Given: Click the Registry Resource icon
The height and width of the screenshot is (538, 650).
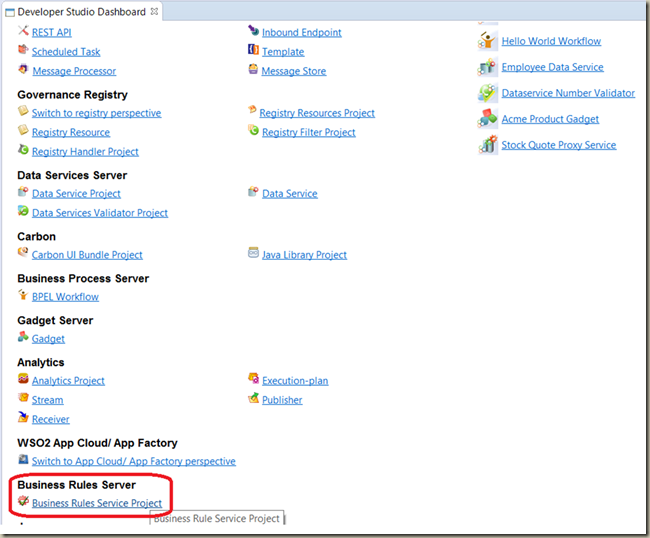Looking at the screenshot, I should pyautogui.click(x=23, y=130).
